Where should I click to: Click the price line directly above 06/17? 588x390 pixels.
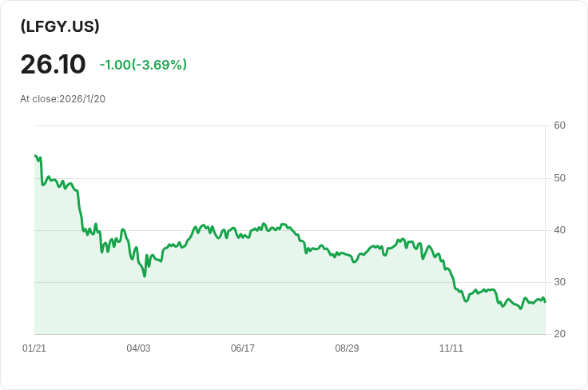243,236
